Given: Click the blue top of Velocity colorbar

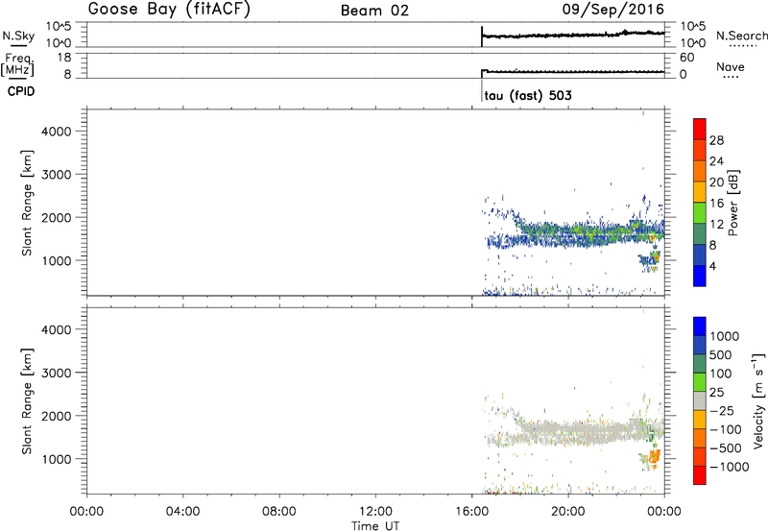Looking at the screenshot, I should [700, 326].
